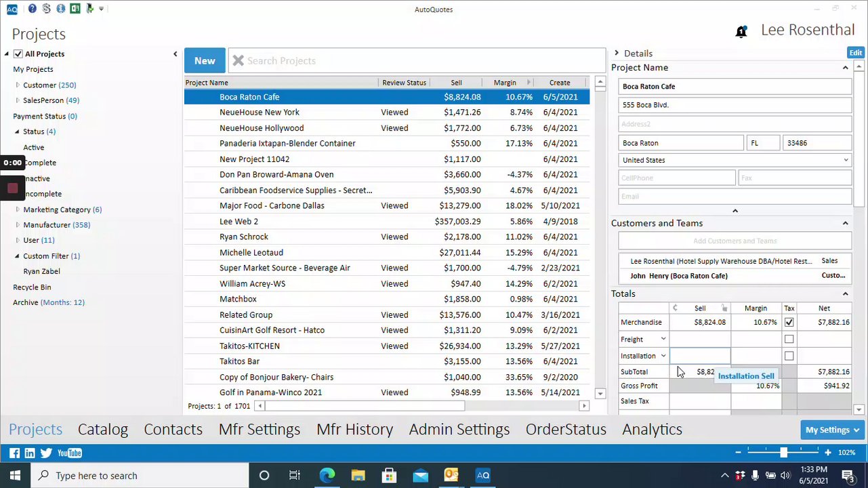This screenshot has width=868, height=488.
Task: Open the Twitter icon in the footer
Action: click(x=46, y=453)
